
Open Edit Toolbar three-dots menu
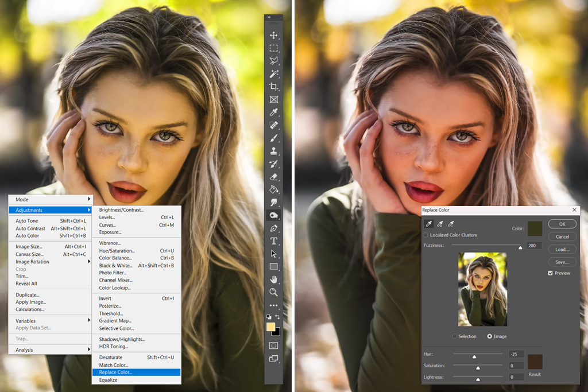tap(274, 305)
